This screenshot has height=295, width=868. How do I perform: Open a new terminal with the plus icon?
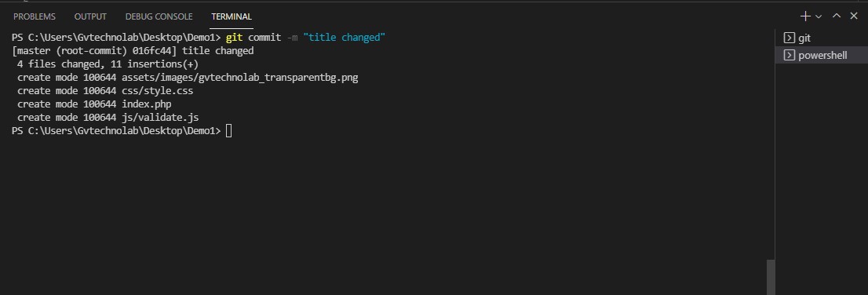[805, 16]
